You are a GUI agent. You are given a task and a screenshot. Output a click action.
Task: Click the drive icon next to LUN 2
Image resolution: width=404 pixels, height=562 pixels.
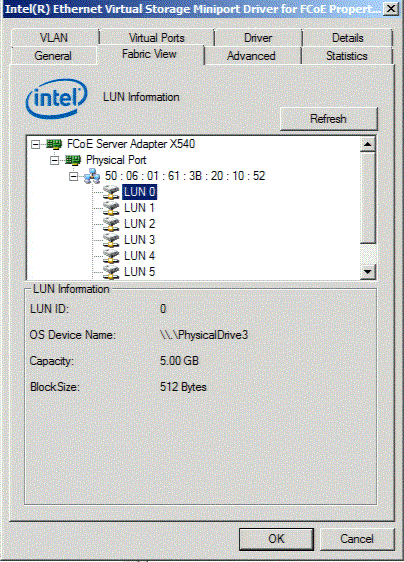pos(111,224)
